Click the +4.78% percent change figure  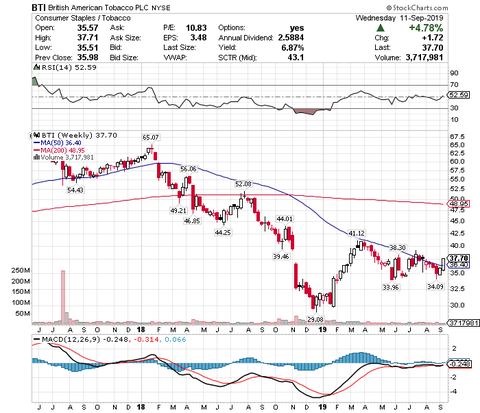[x=426, y=28]
